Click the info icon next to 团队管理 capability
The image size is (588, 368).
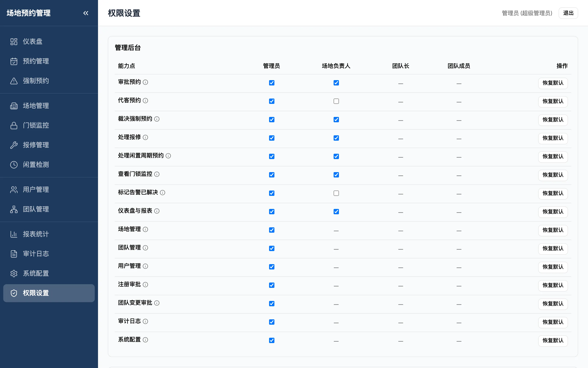[145, 248]
